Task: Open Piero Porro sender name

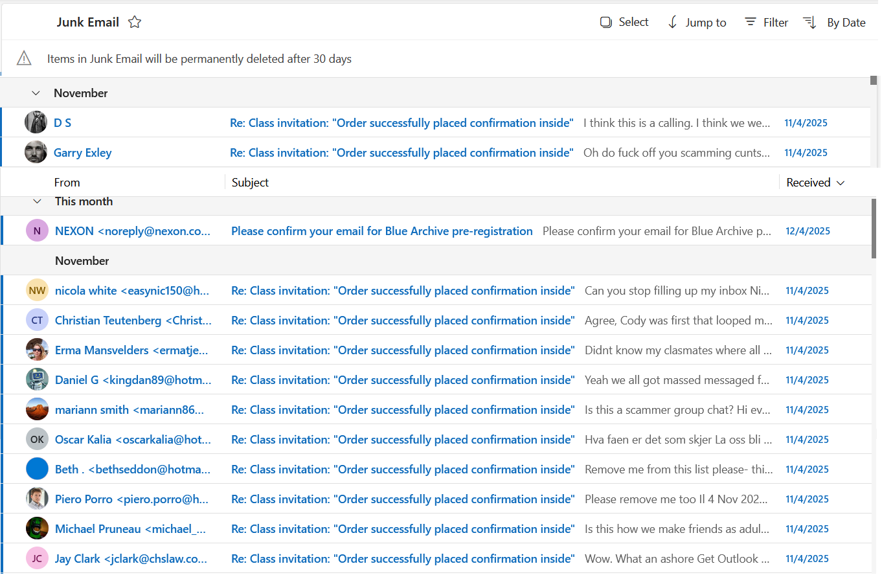Action: tap(131, 499)
